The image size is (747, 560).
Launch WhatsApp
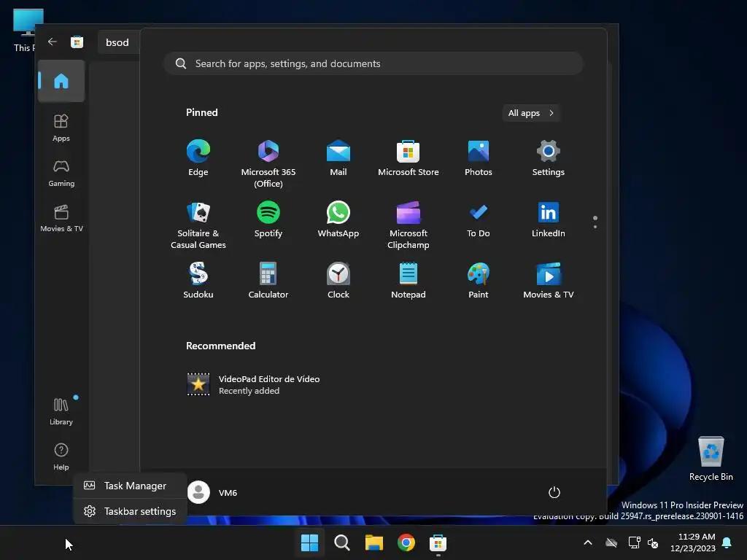[x=338, y=219]
